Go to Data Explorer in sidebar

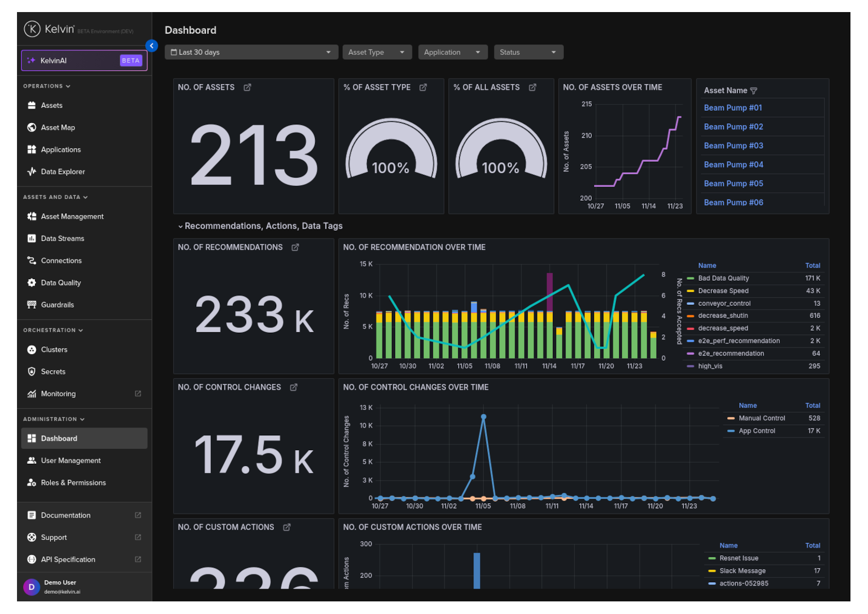tap(62, 172)
